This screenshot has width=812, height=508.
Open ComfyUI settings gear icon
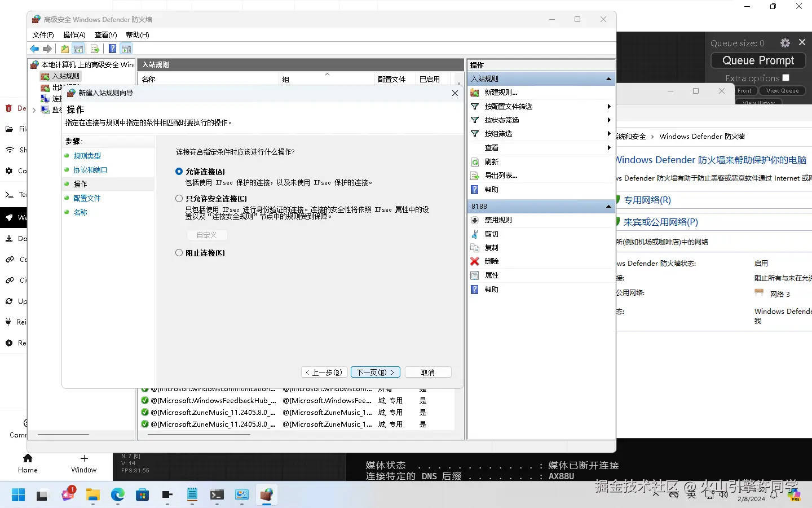click(x=785, y=43)
